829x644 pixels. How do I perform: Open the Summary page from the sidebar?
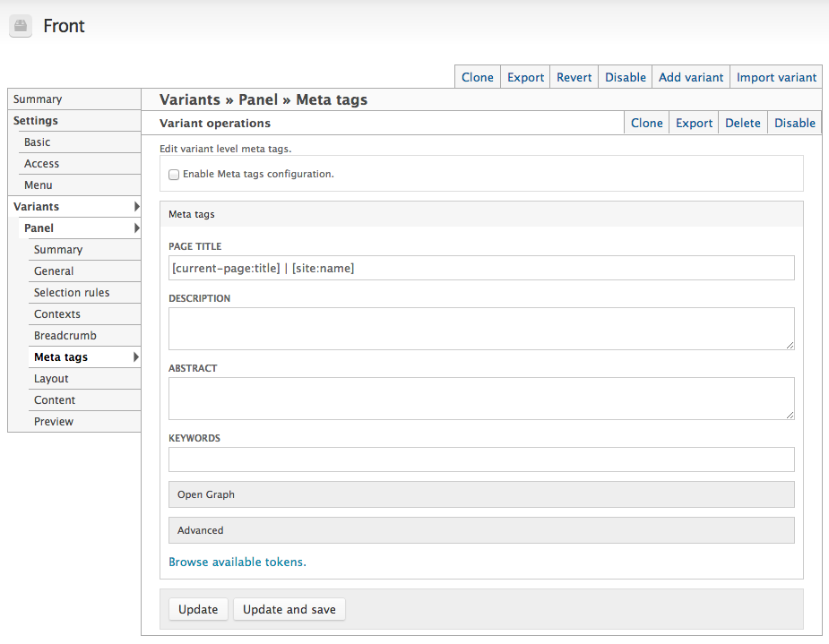38,99
